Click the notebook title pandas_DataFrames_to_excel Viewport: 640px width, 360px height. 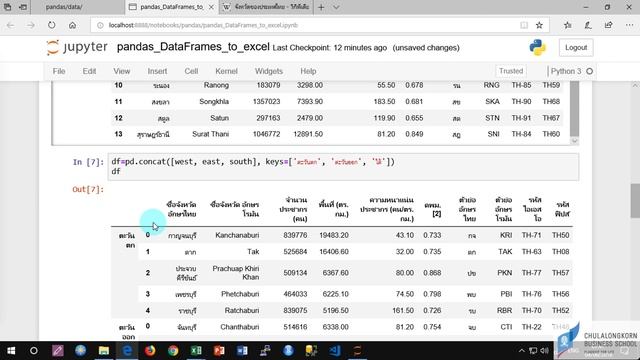coord(193,47)
